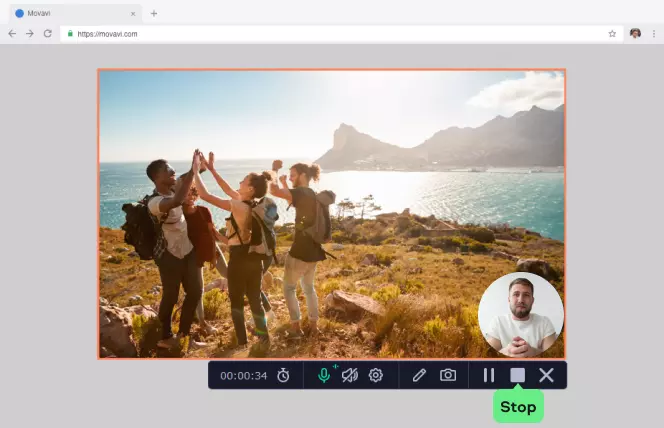The height and width of the screenshot is (428, 664).
Task: Open the browser profile avatar
Action: [x=635, y=33]
